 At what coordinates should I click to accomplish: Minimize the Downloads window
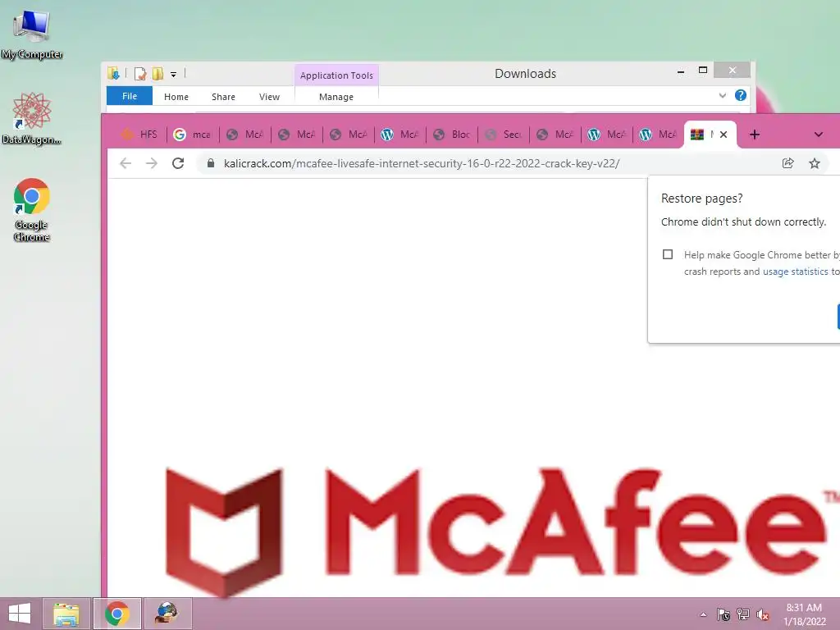[681, 71]
